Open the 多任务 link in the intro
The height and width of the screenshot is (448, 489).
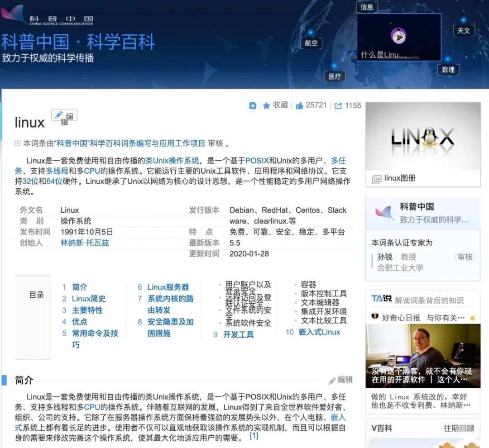coord(338,161)
